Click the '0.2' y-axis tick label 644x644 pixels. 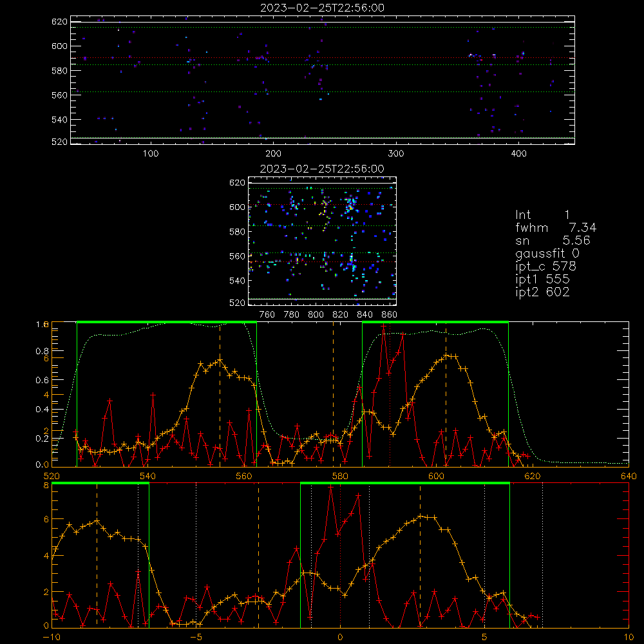[x=43, y=438]
